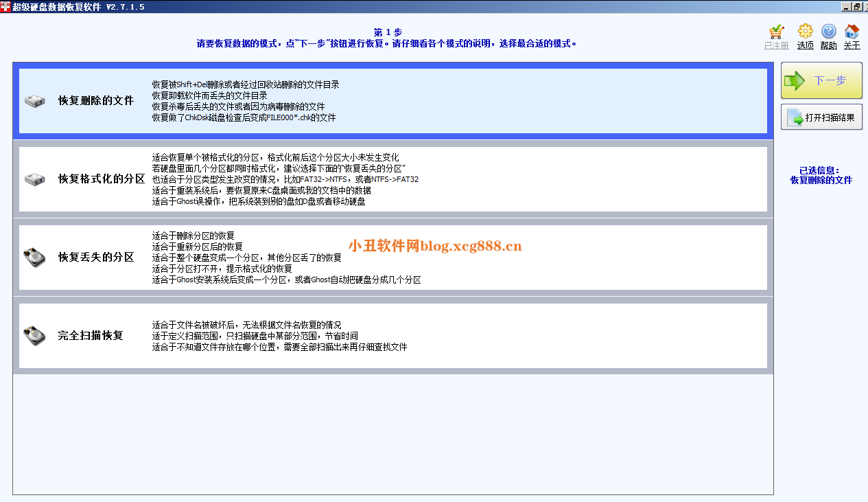
Task: Choose the 完全扫描恢复 mode
Action: click(393, 336)
